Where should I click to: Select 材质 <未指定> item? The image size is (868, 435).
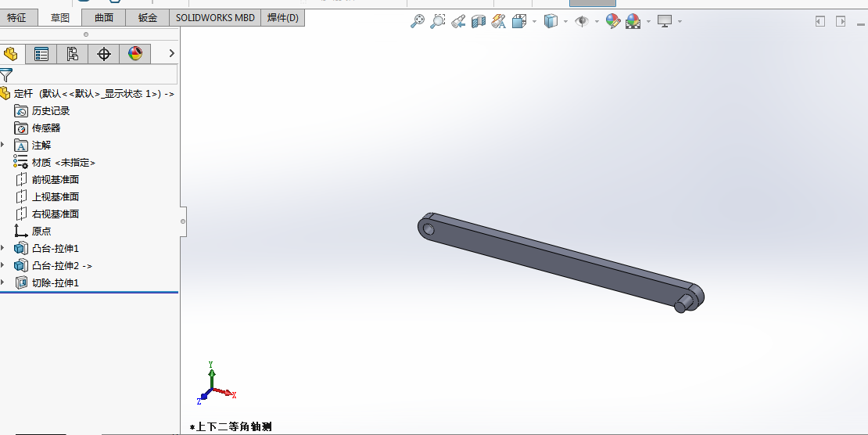point(63,163)
